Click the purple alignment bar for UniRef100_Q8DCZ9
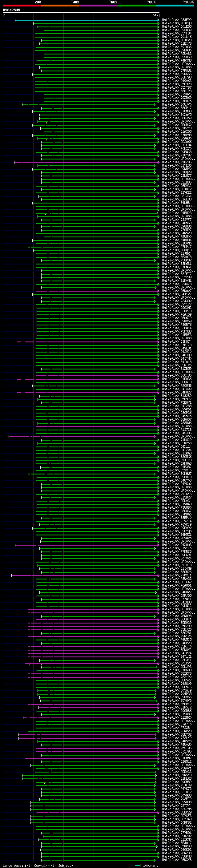 (x=98, y=813)
